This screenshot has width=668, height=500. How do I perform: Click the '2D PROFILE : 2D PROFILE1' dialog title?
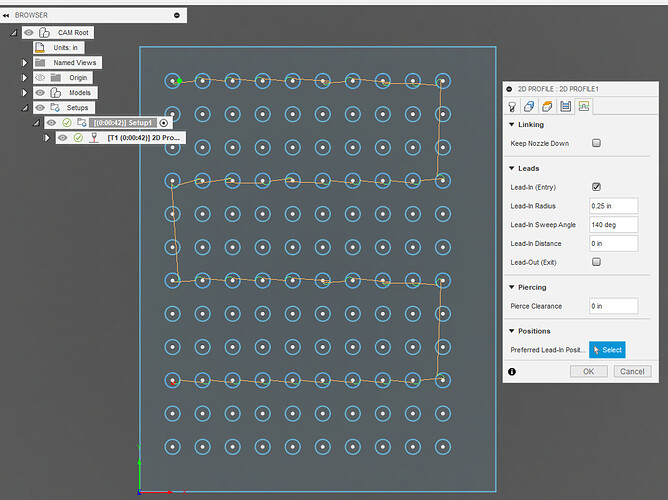click(x=558, y=89)
